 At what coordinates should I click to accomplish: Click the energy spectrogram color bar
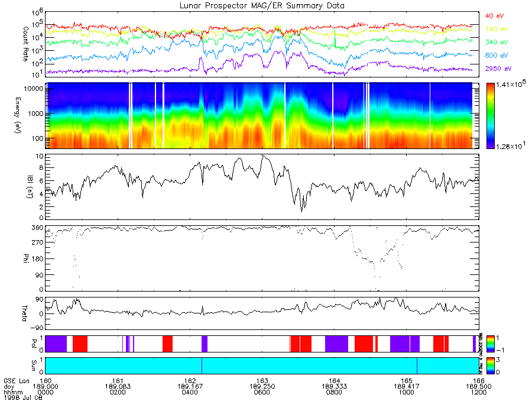[x=490, y=116]
